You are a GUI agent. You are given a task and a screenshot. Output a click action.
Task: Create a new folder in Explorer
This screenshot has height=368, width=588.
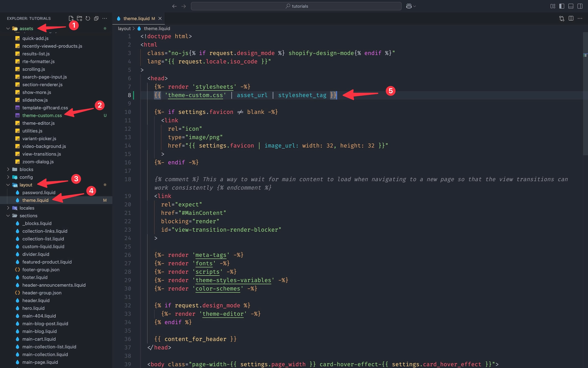(x=79, y=18)
